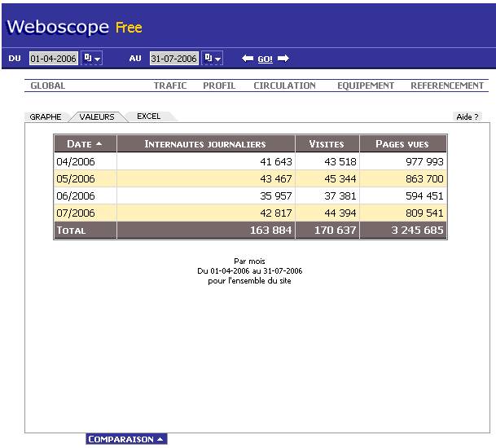
Task: Select the 06/2006 date cell
Action: click(x=86, y=195)
